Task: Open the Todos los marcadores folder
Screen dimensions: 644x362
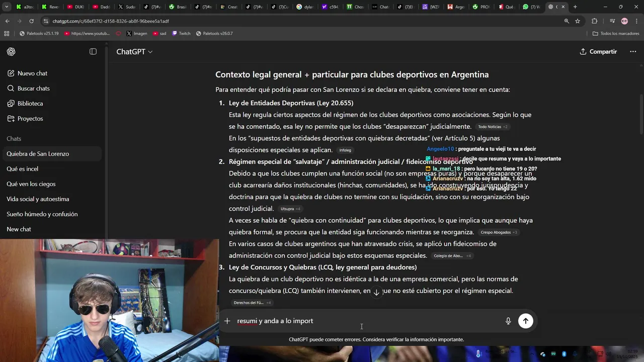Action: click(x=616, y=34)
